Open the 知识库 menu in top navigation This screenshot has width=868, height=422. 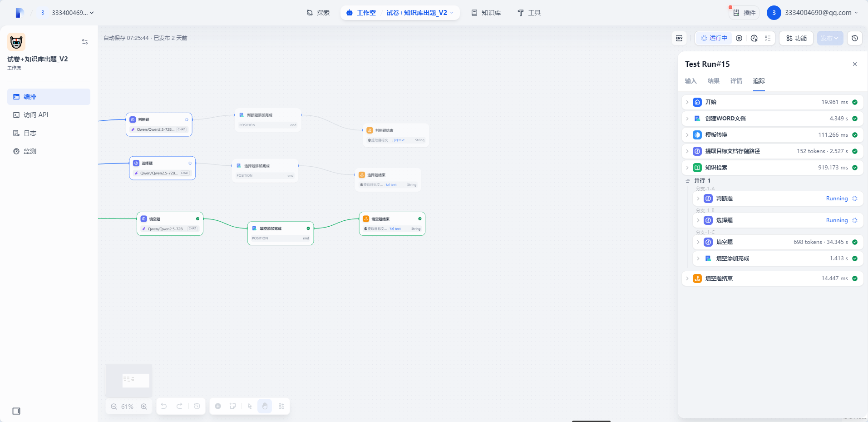(486, 13)
